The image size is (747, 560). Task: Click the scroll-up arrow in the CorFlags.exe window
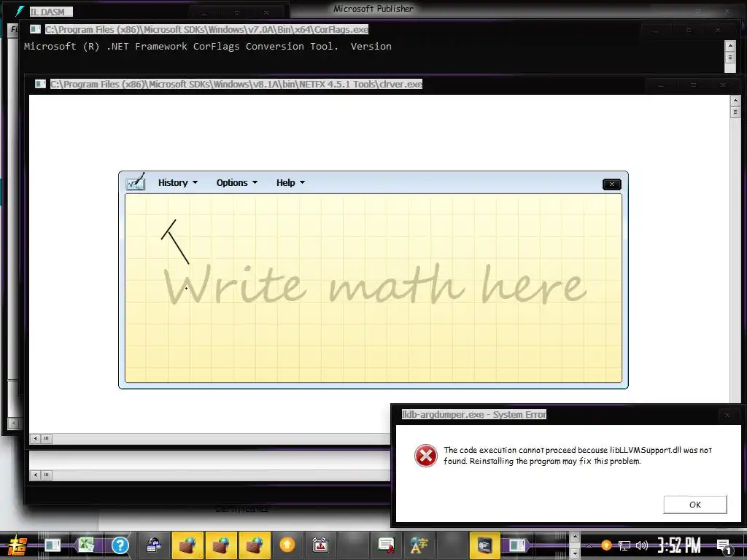(729, 46)
